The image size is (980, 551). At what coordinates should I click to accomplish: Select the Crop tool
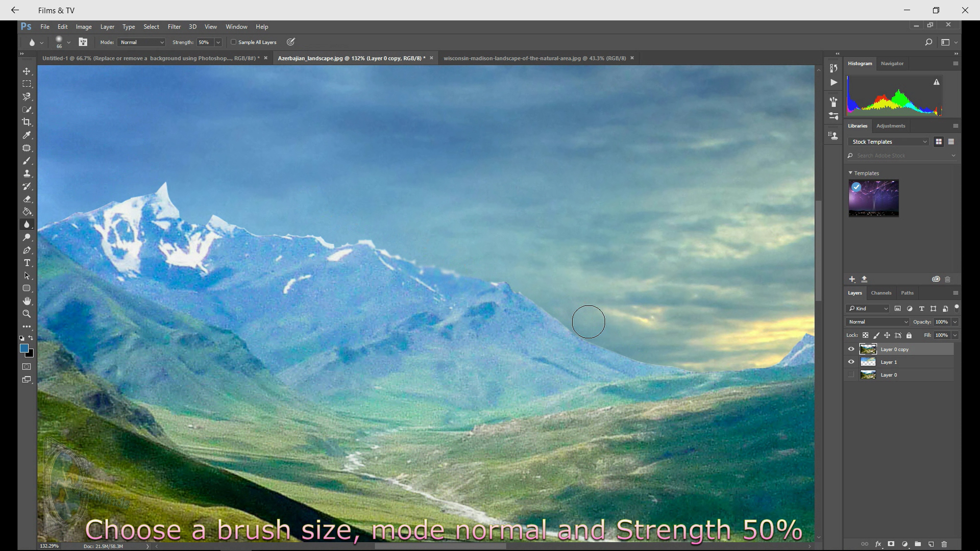[x=27, y=122]
